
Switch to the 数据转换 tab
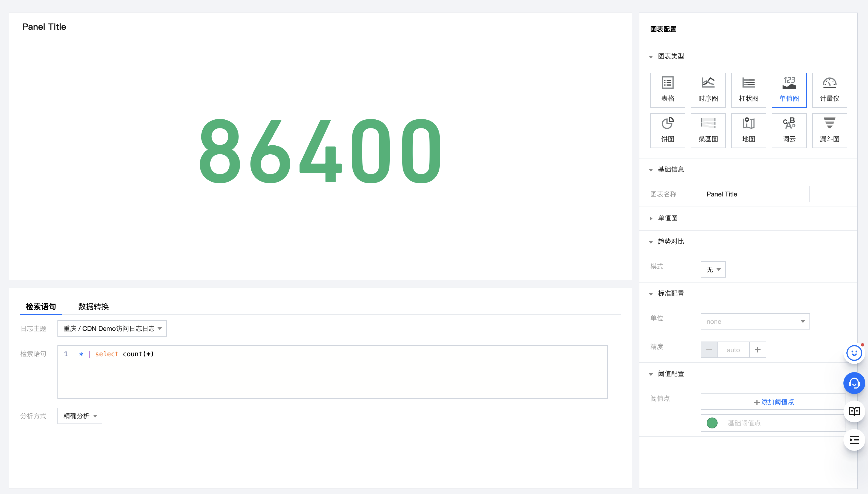coord(93,306)
